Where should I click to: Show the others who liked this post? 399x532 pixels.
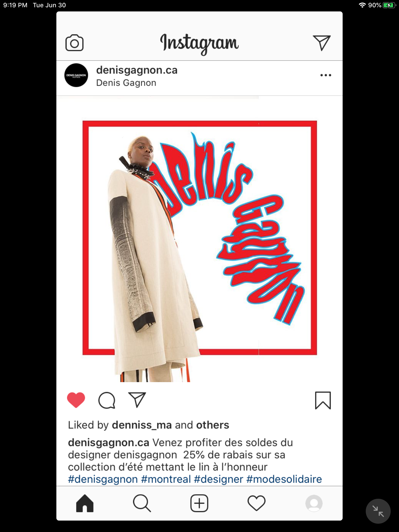(212, 425)
